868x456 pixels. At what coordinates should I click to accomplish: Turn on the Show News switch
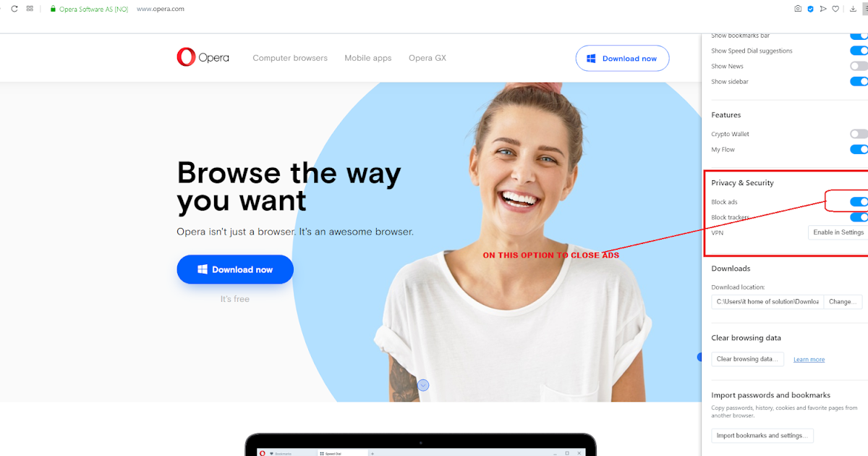tap(859, 66)
